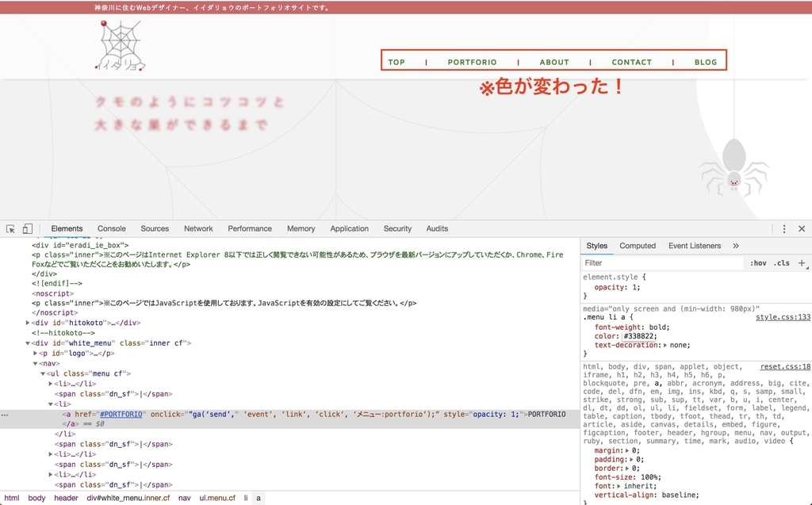The height and width of the screenshot is (505, 812).
Task: Click BLOG in site navigation
Action: click(x=706, y=62)
